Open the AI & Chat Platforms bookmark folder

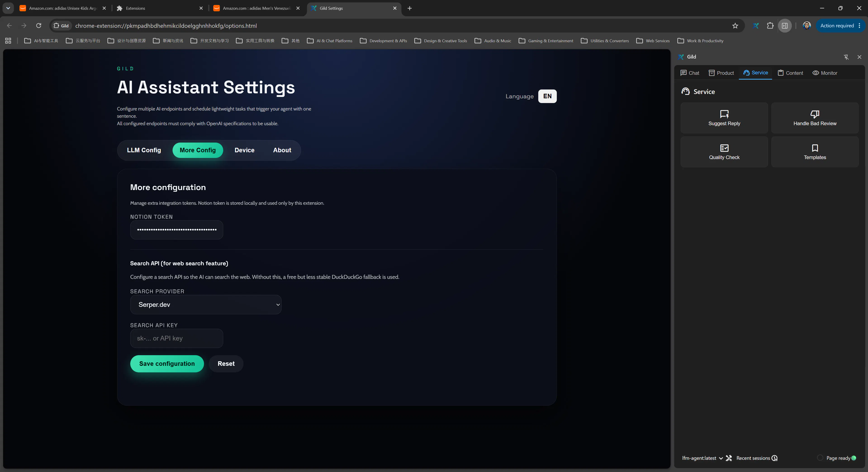[329, 41]
